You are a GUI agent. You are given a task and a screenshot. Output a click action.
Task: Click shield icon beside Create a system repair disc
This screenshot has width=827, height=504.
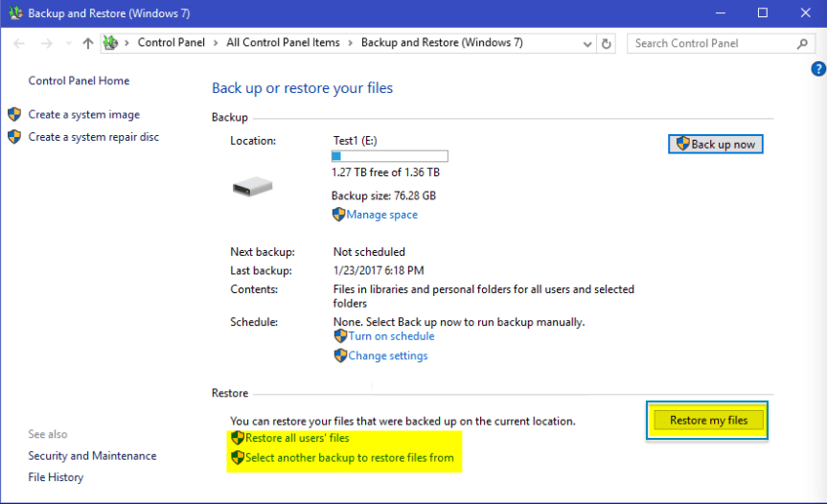(14, 137)
